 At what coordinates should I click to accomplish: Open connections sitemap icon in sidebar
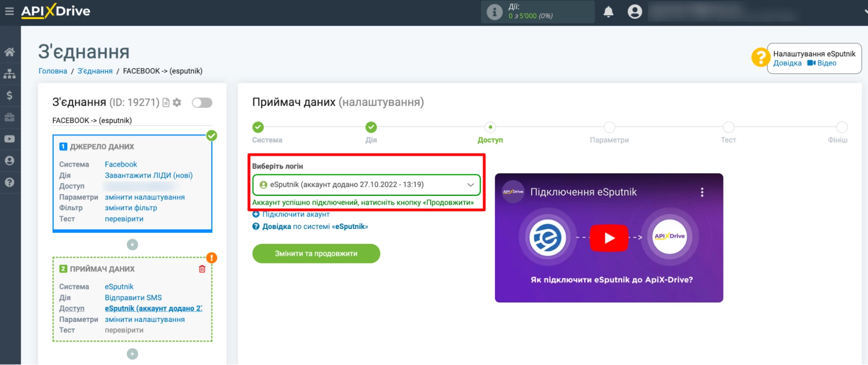[10, 74]
